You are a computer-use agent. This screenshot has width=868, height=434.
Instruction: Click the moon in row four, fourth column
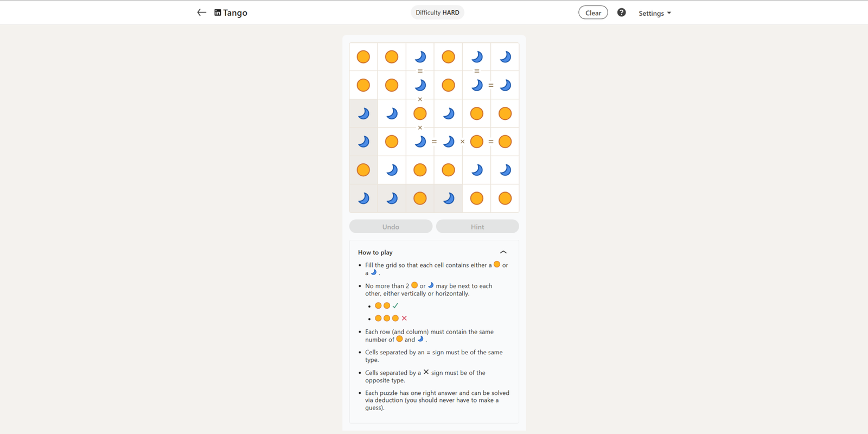tap(448, 142)
